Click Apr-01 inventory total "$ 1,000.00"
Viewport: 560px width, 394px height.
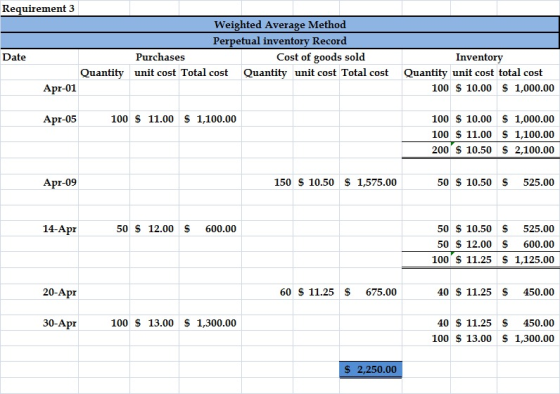(528, 88)
